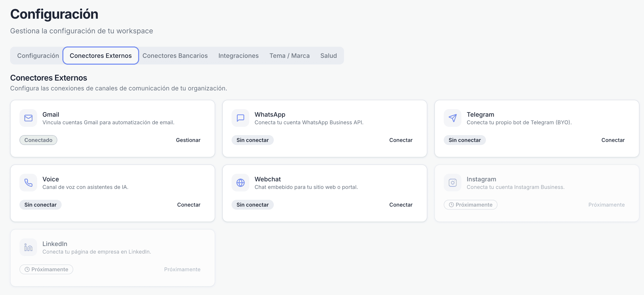Image resolution: width=644 pixels, height=295 pixels.
Task: Click the Gmail envelope icon
Action: click(x=28, y=118)
